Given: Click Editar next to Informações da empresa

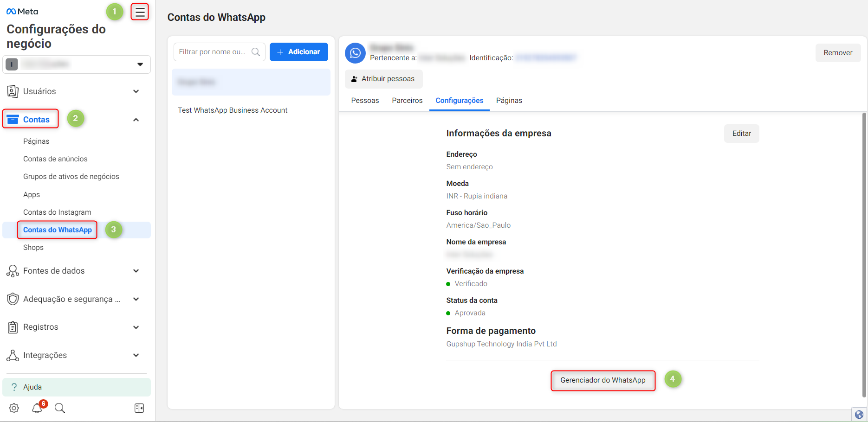Looking at the screenshot, I should [741, 133].
